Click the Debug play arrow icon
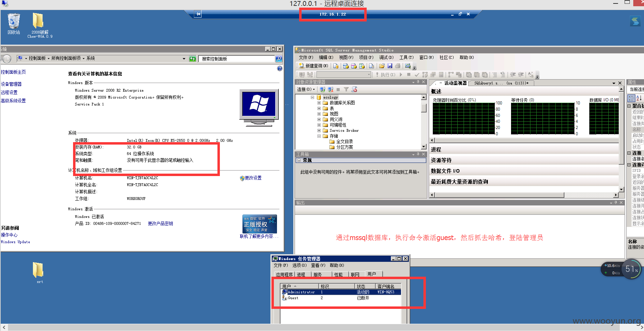The height and width of the screenshot is (331, 644). pyautogui.click(x=401, y=75)
